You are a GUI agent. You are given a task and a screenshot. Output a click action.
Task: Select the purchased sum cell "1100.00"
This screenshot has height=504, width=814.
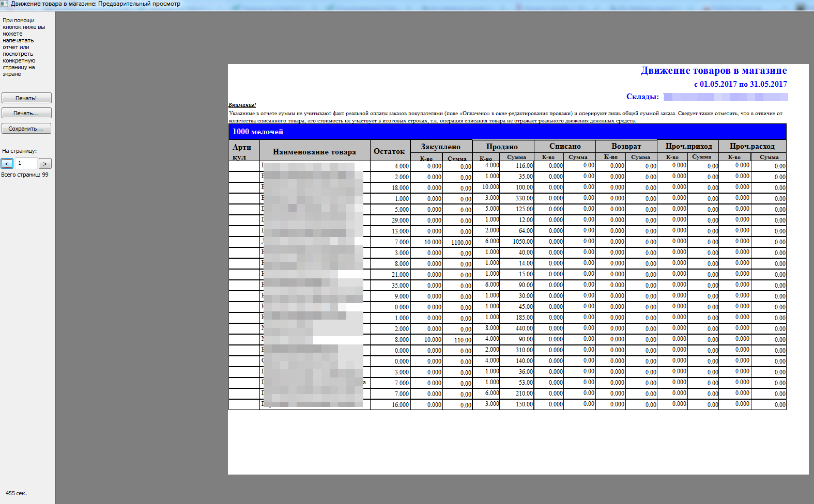pos(457,242)
